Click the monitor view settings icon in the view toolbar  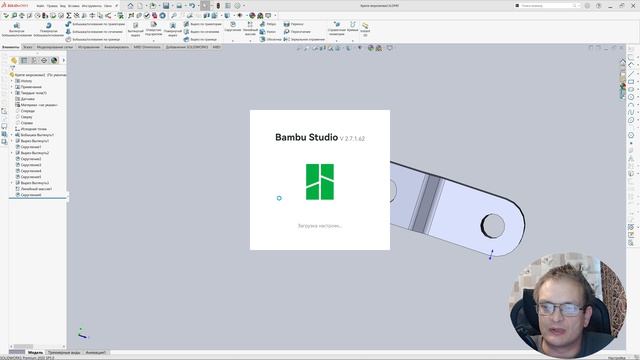click(390, 48)
